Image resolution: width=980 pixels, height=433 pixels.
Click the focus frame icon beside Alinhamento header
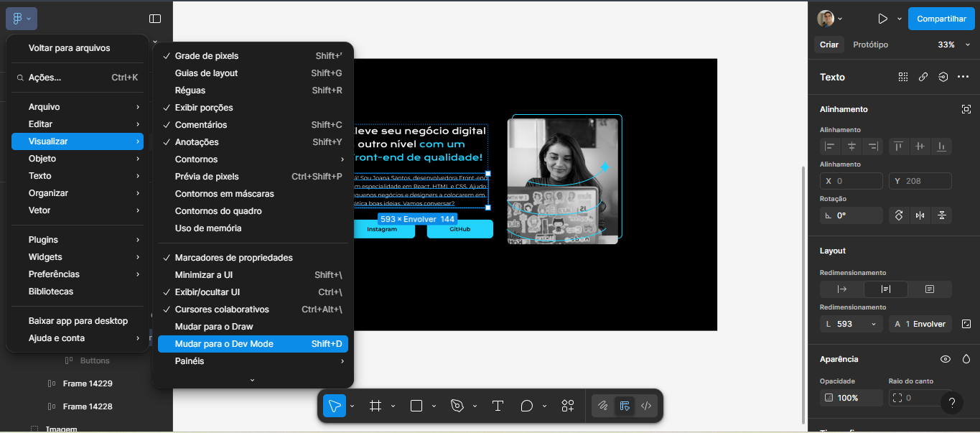966,109
